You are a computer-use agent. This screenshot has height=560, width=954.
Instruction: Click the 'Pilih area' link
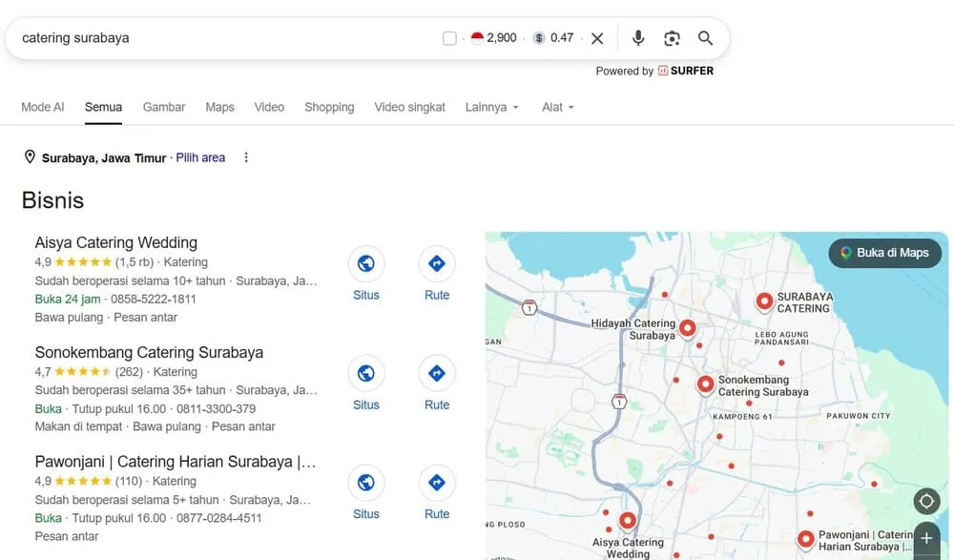(x=200, y=157)
